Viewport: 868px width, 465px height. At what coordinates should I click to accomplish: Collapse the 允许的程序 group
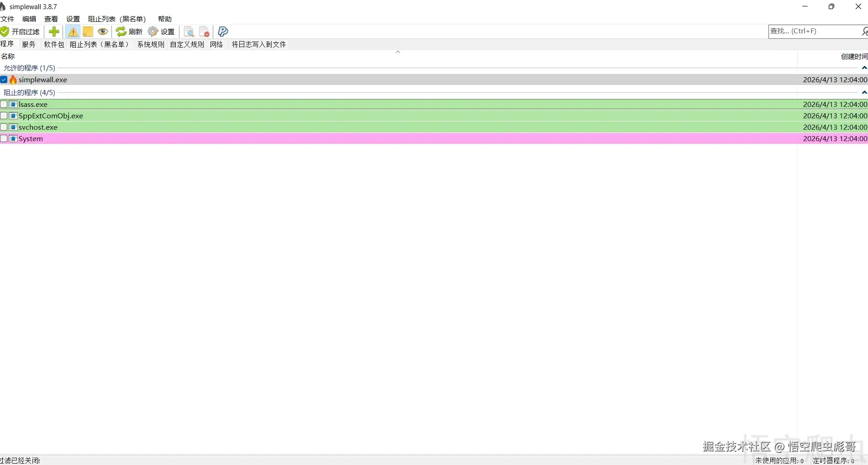(864, 68)
